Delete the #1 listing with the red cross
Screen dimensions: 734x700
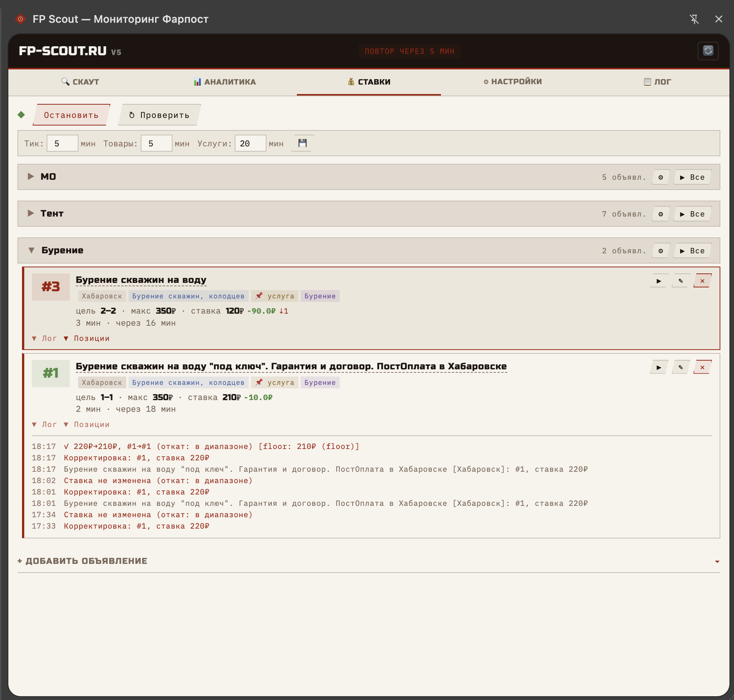[703, 367]
